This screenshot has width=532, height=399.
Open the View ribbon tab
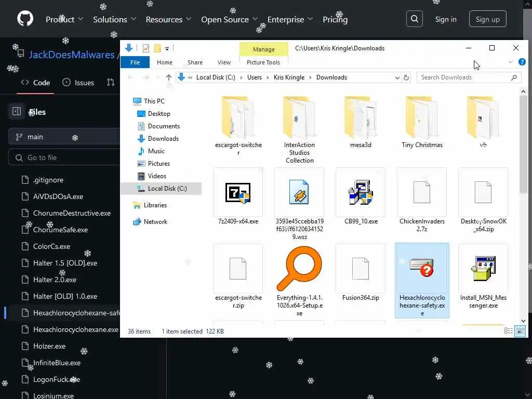(x=224, y=62)
